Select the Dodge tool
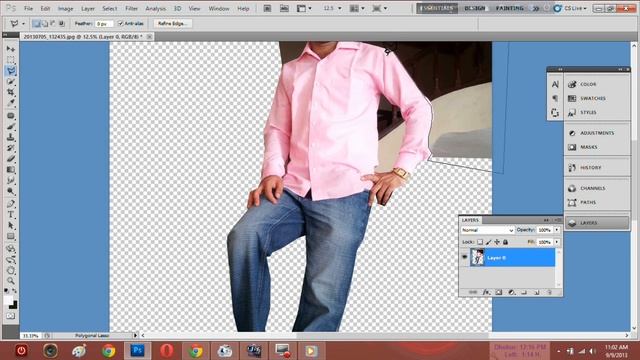Image resolution: width=640 pixels, height=360 pixels. coord(11,191)
